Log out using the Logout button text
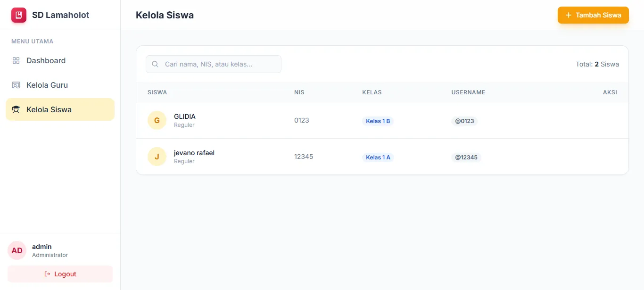 [65, 274]
